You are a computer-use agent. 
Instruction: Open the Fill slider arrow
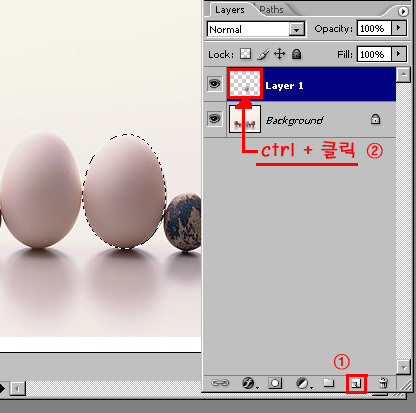pyautogui.click(x=399, y=54)
